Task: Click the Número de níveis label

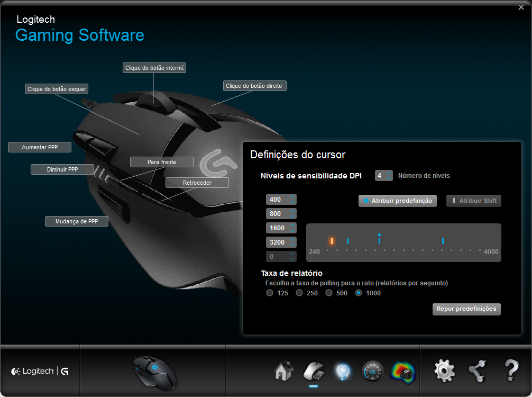Action: [x=424, y=176]
